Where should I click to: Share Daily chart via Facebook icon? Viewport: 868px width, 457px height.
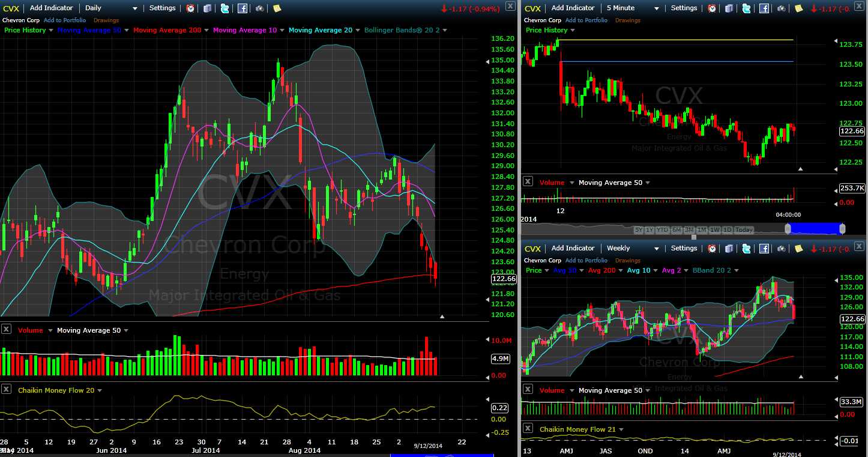(242, 8)
